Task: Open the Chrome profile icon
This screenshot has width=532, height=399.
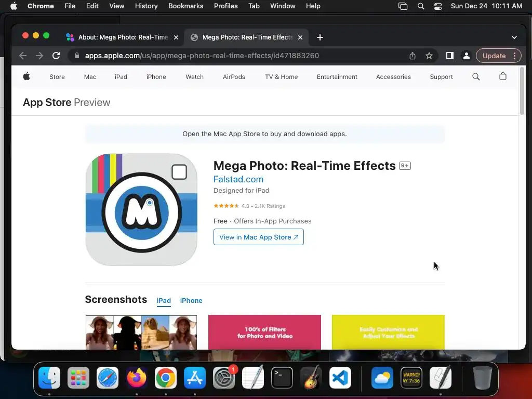Action: (467, 56)
